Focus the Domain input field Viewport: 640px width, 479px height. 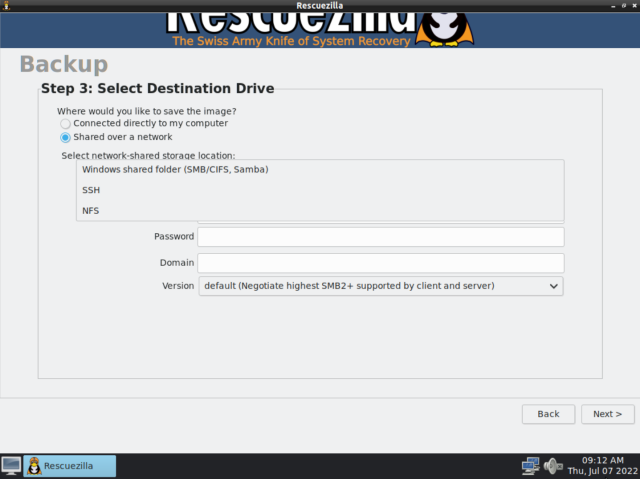(x=381, y=263)
